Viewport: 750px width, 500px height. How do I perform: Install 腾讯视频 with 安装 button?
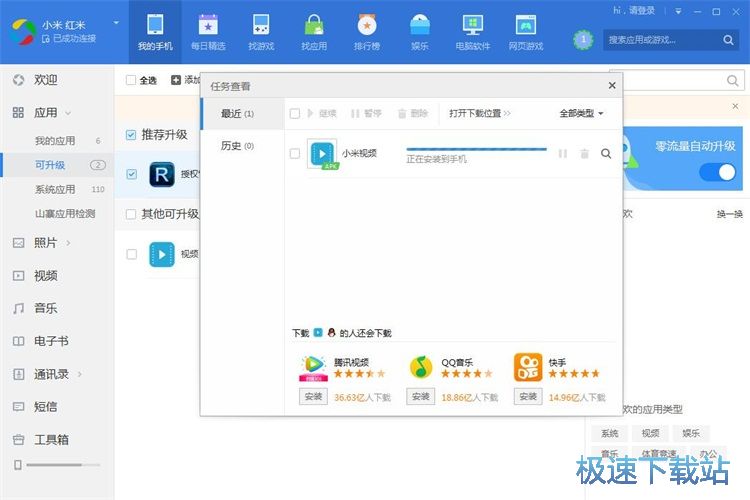pyautogui.click(x=313, y=396)
